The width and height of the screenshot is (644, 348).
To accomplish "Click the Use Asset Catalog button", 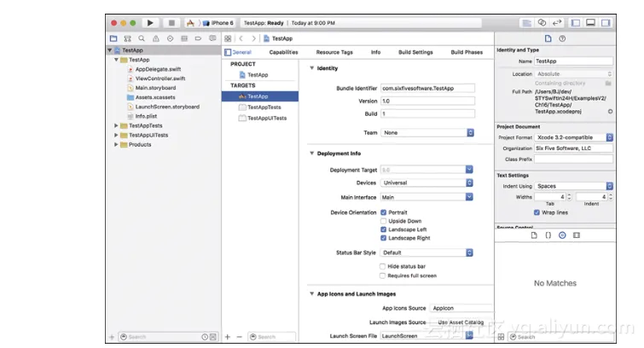I will click(x=461, y=322).
